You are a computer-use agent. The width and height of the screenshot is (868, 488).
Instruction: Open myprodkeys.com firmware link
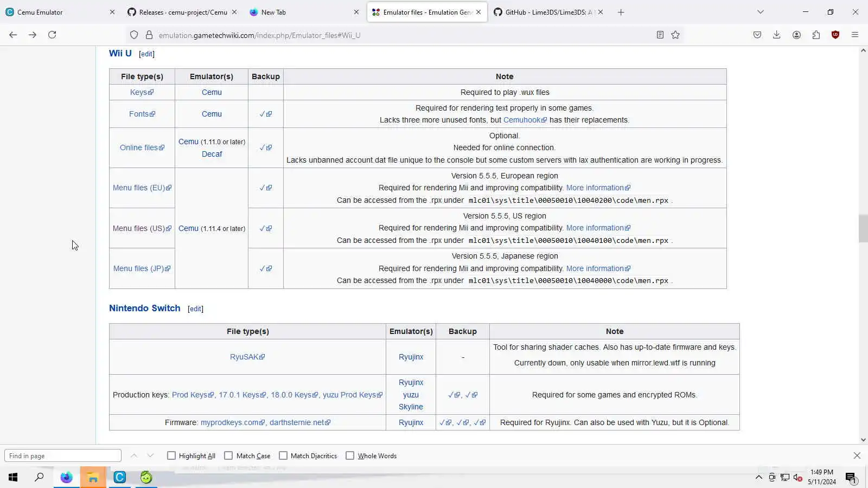[x=233, y=422]
